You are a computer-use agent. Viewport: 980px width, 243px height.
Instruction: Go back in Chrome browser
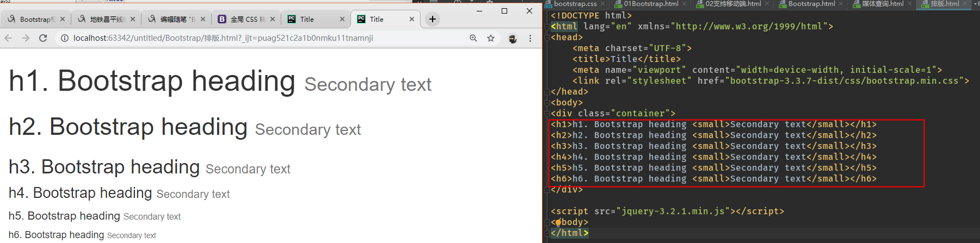pos(8,38)
